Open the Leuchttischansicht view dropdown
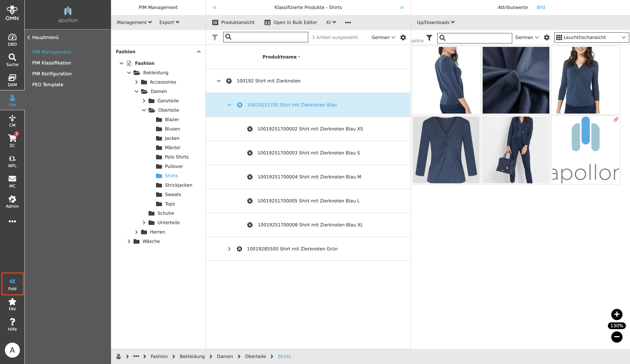The image size is (630, 364). [x=591, y=37]
